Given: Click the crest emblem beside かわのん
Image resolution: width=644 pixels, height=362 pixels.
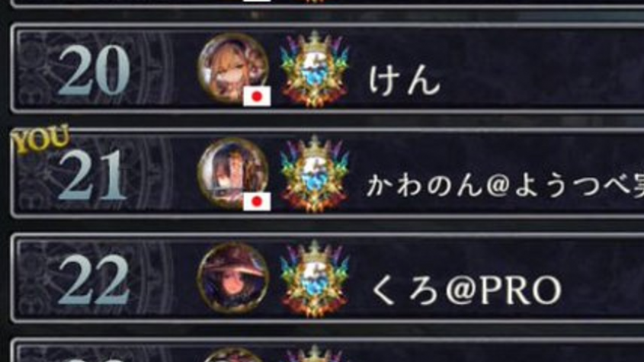Looking at the screenshot, I should pos(314,174).
